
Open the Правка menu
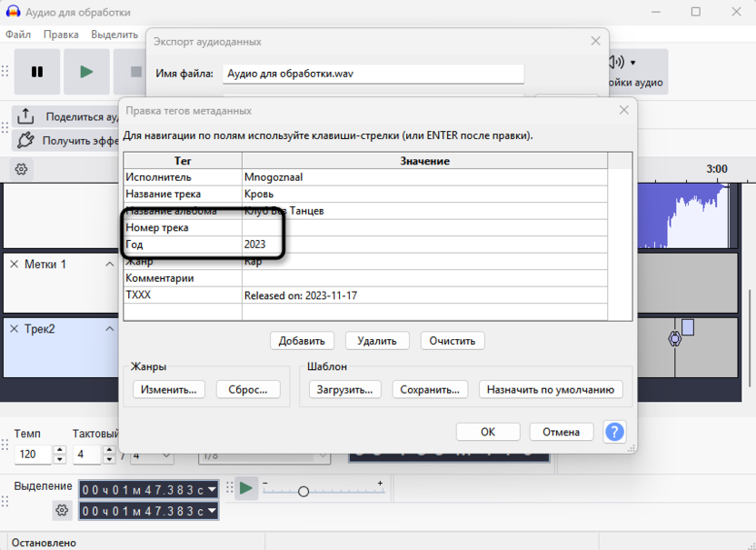(x=61, y=35)
